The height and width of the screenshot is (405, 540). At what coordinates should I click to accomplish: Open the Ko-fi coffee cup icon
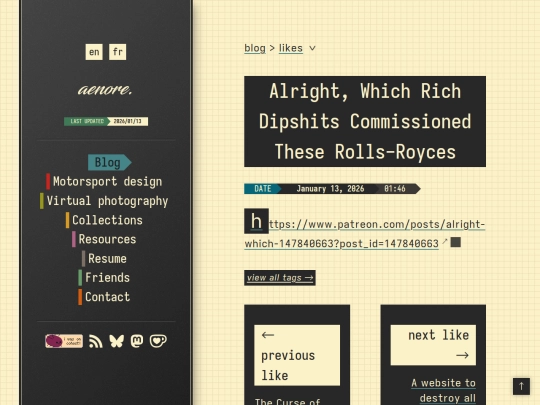158,341
